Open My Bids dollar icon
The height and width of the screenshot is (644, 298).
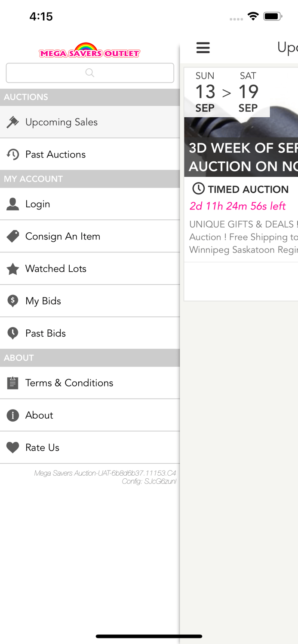coord(13,301)
